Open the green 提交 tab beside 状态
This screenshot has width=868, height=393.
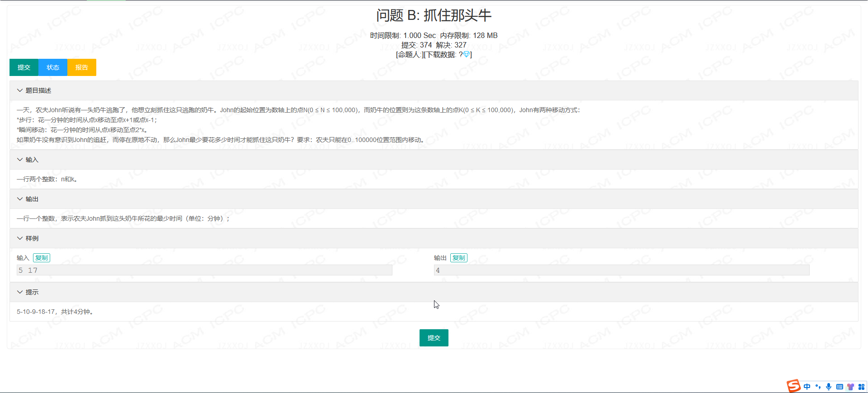pos(24,67)
